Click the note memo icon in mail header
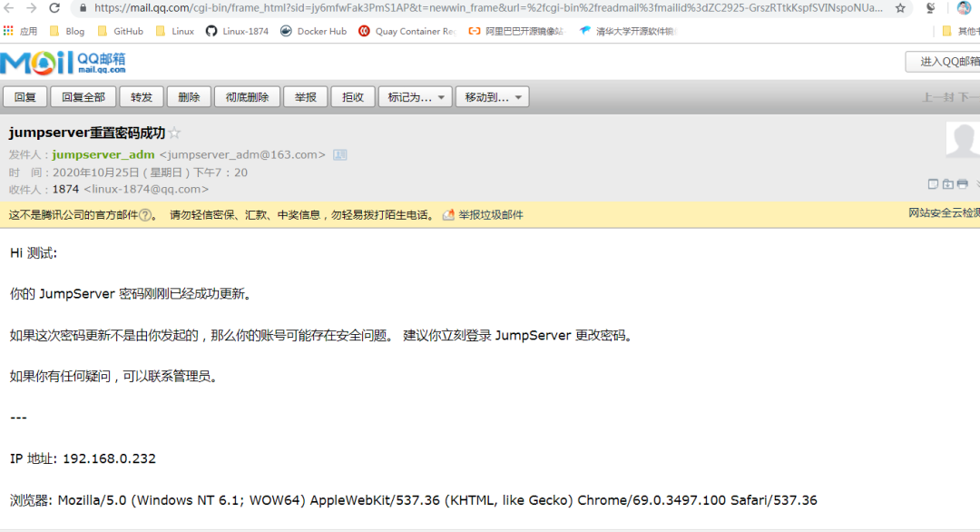This screenshot has height=532, width=980. 933,183
